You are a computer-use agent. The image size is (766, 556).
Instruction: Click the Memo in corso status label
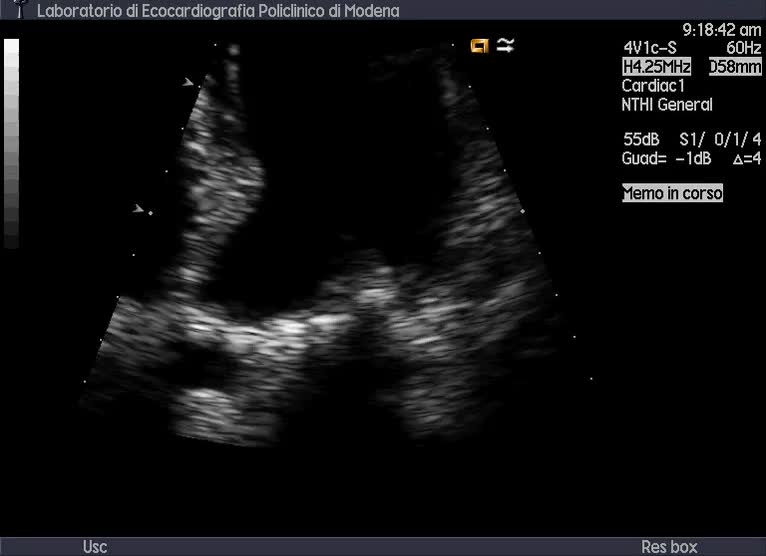point(672,193)
